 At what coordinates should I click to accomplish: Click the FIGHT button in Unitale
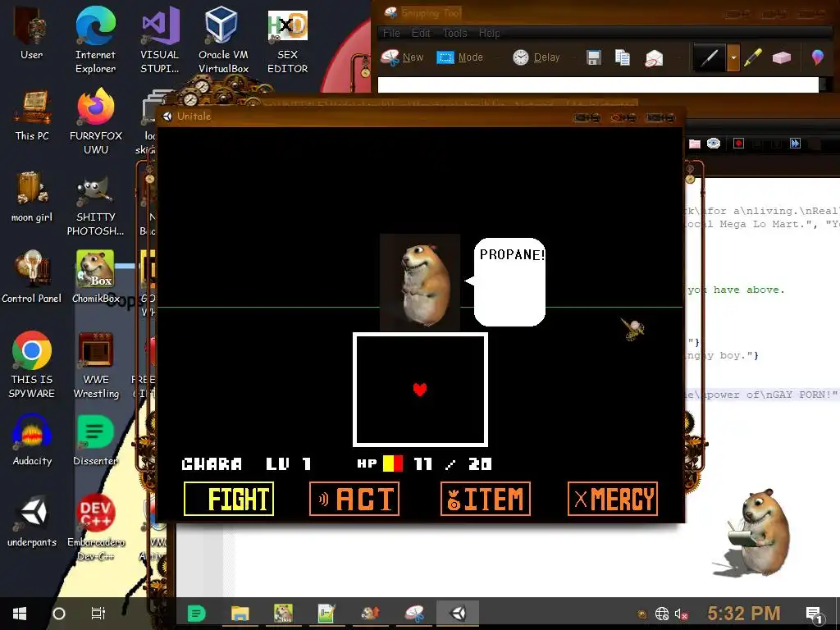click(229, 499)
